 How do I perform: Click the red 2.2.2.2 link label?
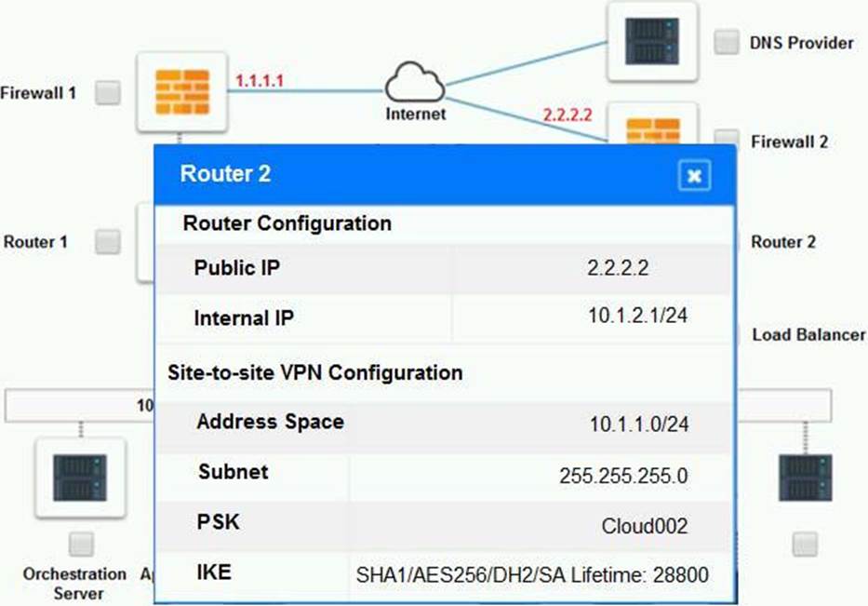(x=568, y=114)
